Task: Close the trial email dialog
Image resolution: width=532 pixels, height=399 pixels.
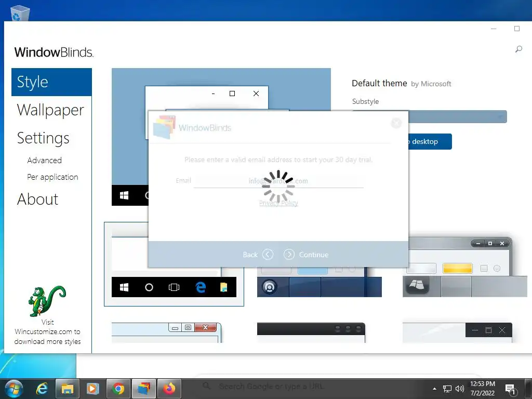Action: 396,123
